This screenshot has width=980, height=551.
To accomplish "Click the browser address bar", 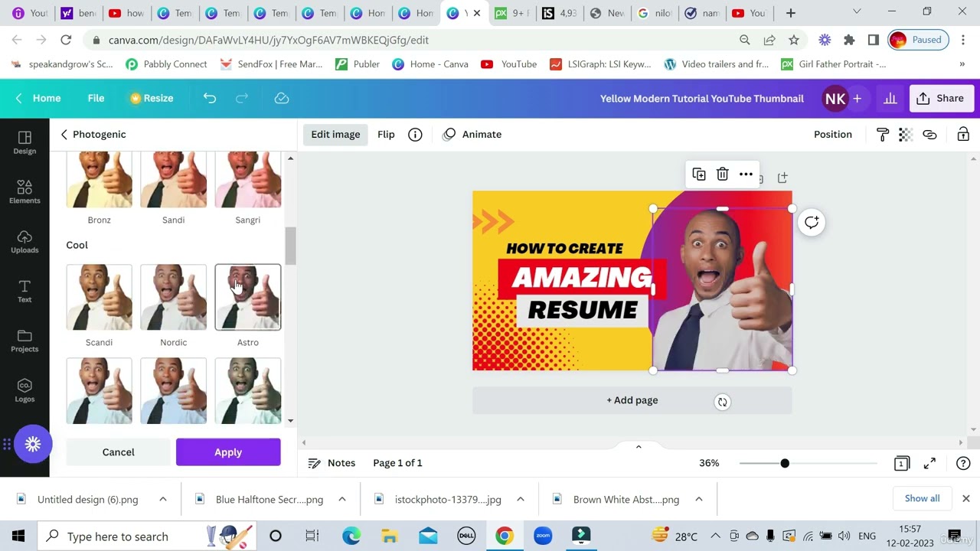I will (x=413, y=40).
